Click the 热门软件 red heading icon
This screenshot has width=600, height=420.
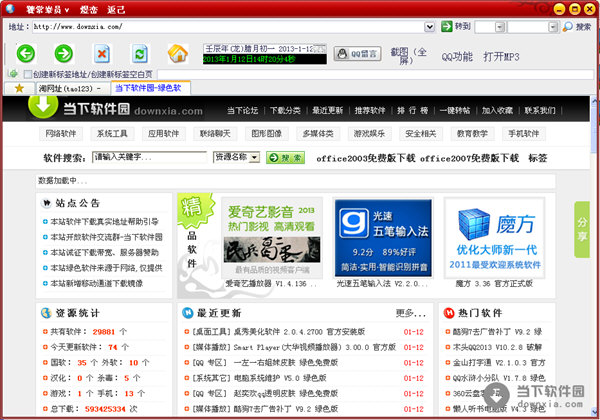[449, 313]
